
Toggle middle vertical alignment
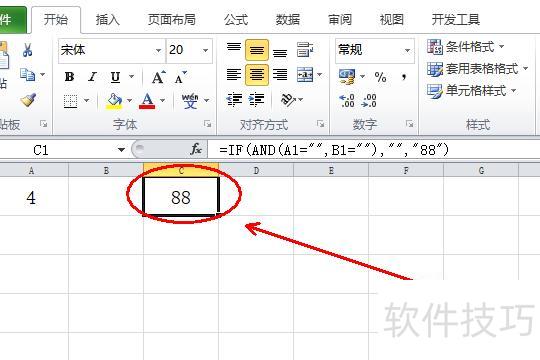(257, 50)
